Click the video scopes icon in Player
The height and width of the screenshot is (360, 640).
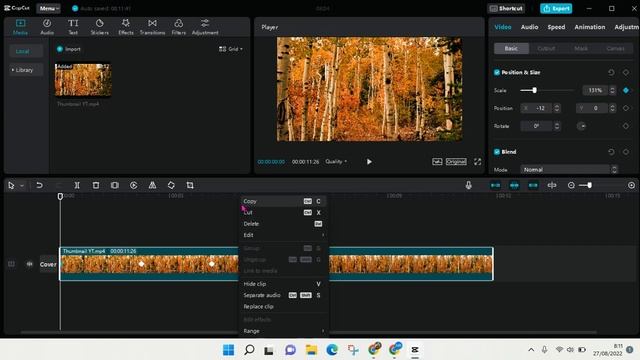point(437,162)
